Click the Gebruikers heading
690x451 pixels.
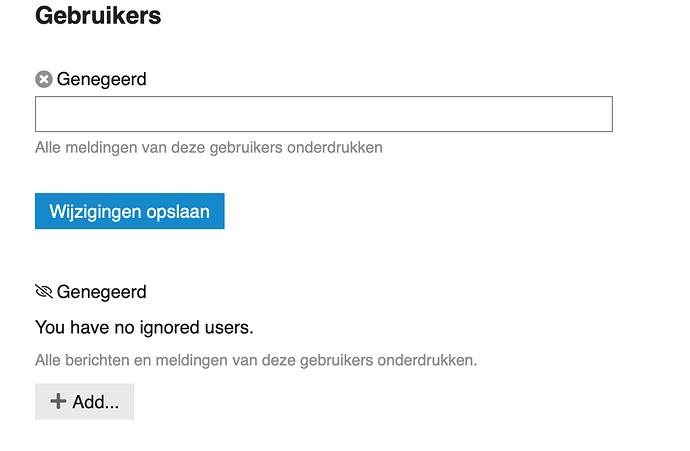98,16
